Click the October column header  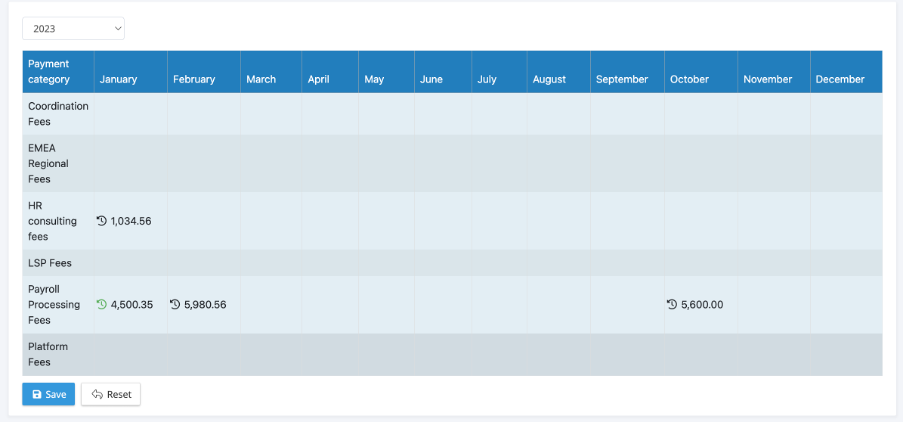pyautogui.click(x=701, y=71)
